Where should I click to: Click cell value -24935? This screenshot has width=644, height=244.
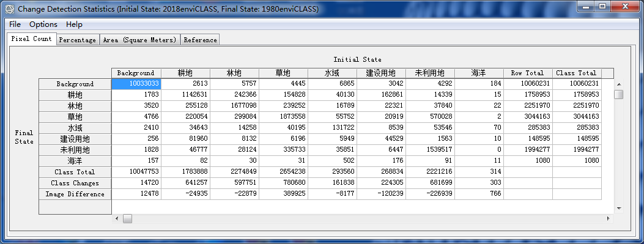[x=185, y=194]
